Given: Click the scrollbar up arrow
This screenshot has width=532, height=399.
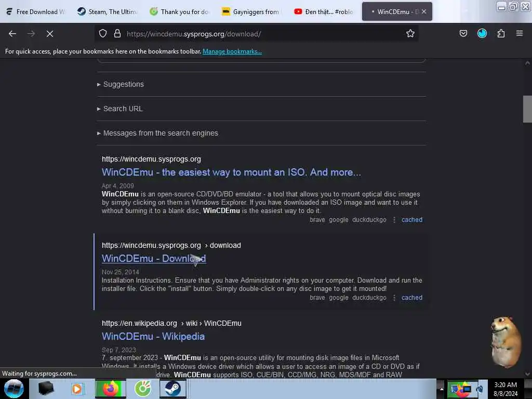Looking at the screenshot, I should click(x=527, y=63).
